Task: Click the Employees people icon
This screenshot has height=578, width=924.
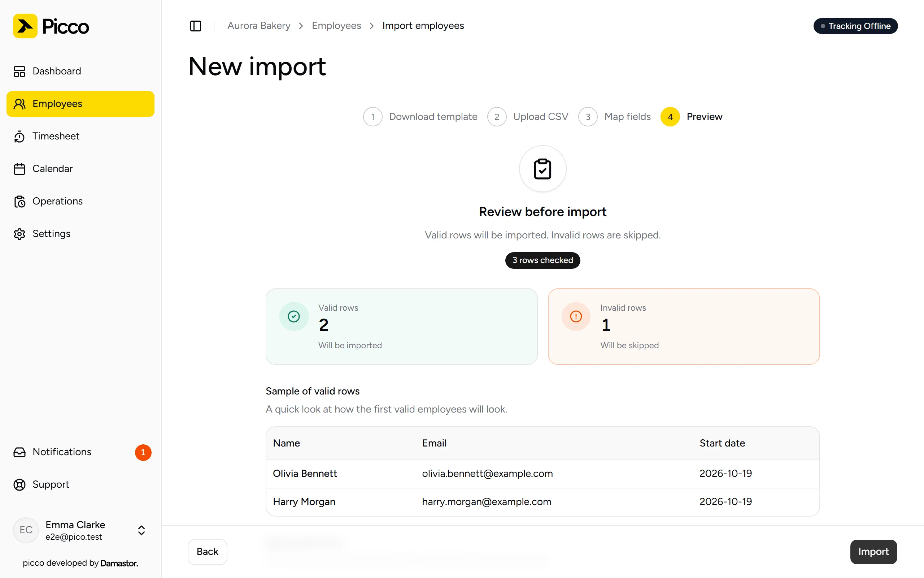Action: (19, 104)
